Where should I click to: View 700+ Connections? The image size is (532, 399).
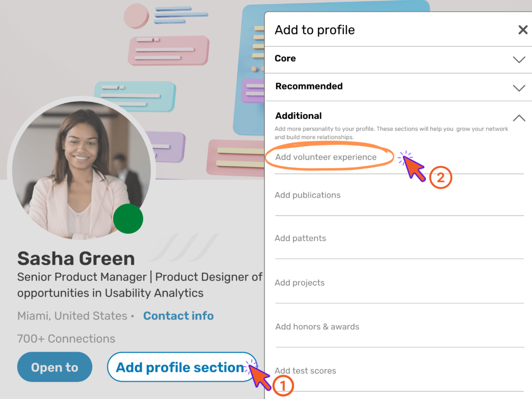[65, 338]
